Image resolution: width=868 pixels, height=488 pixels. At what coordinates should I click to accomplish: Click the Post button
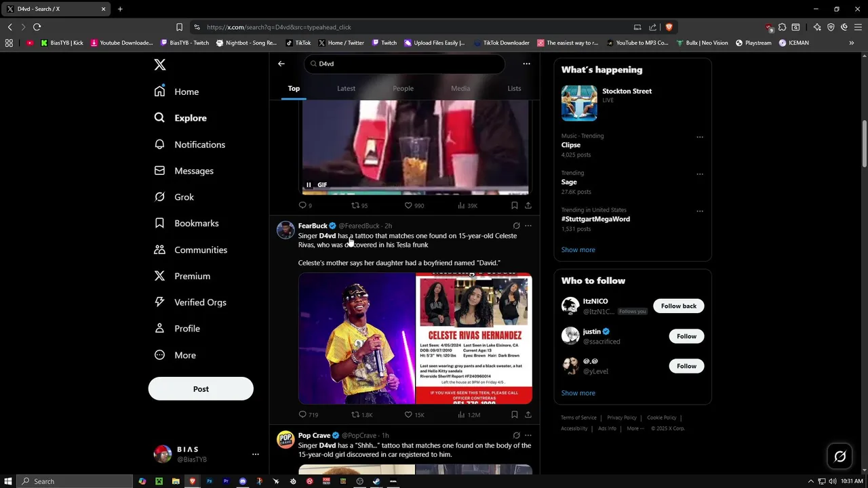tap(201, 389)
